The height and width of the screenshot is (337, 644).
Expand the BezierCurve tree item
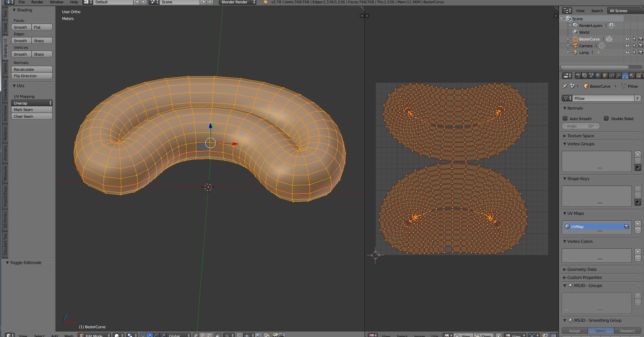click(568, 39)
